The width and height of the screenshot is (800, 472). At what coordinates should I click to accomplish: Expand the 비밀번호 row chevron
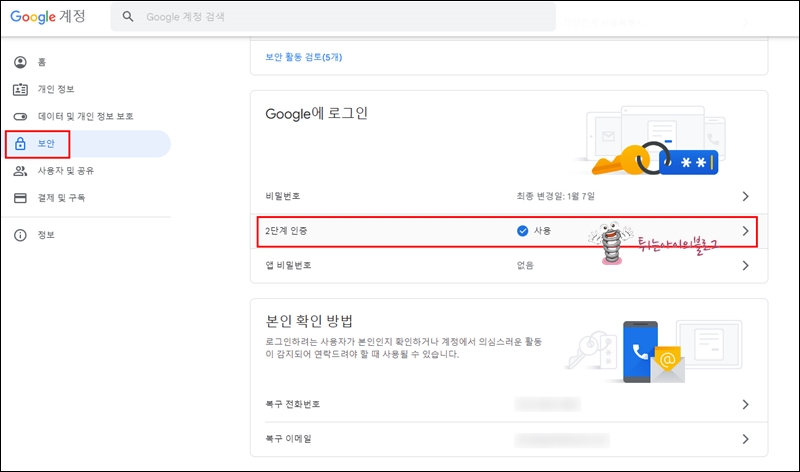745,196
